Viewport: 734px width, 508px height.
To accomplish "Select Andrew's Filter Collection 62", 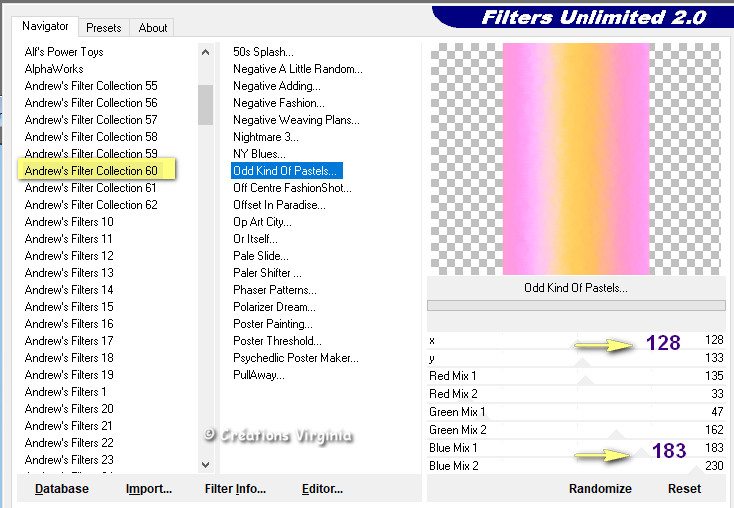I will click(x=91, y=205).
